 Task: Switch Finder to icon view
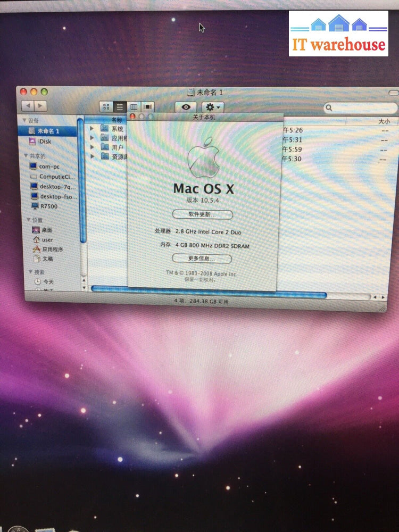pos(106,107)
